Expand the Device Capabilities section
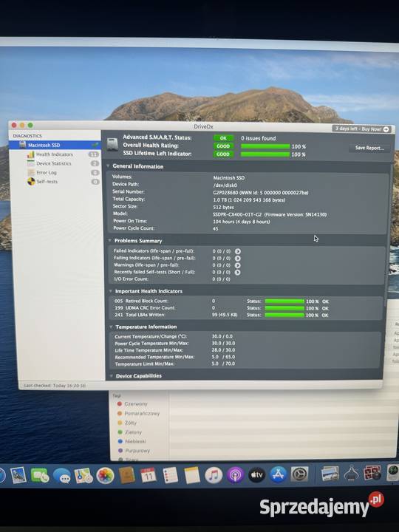The width and height of the screenshot is (399, 532). click(112, 375)
